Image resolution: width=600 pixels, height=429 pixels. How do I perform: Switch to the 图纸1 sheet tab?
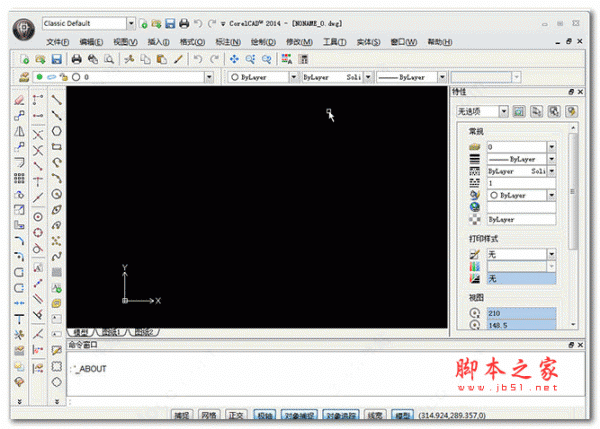[x=111, y=333]
